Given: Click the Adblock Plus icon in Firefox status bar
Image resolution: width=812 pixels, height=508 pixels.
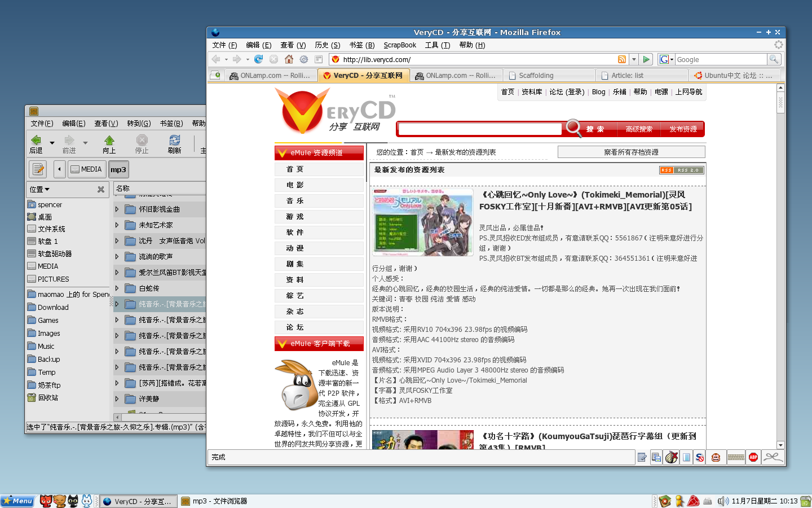Looking at the screenshot, I should pyautogui.click(x=753, y=457).
